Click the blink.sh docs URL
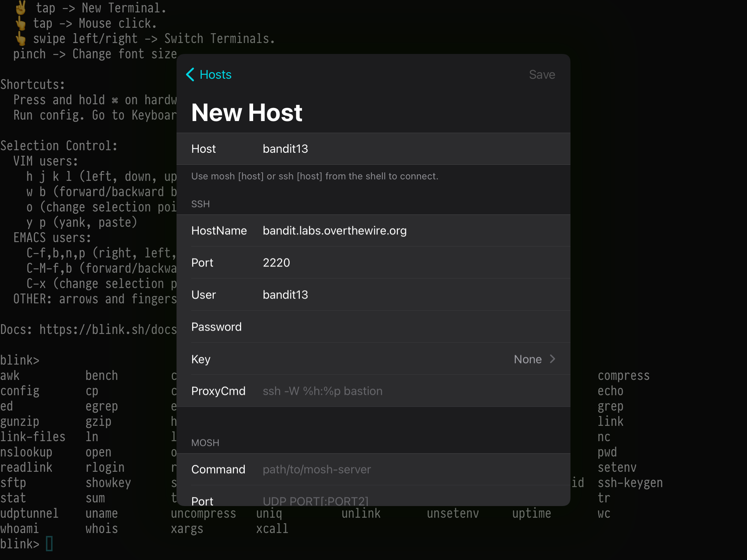This screenshot has width=747, height=560. [108, 329]
